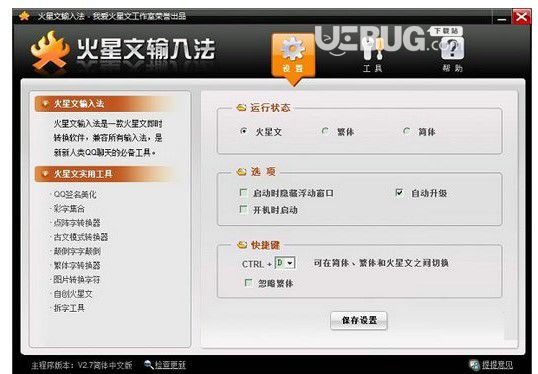Screen dimensions: 538x374
Task: Click the 保存设置 button
Action: (x=359, y=320)
